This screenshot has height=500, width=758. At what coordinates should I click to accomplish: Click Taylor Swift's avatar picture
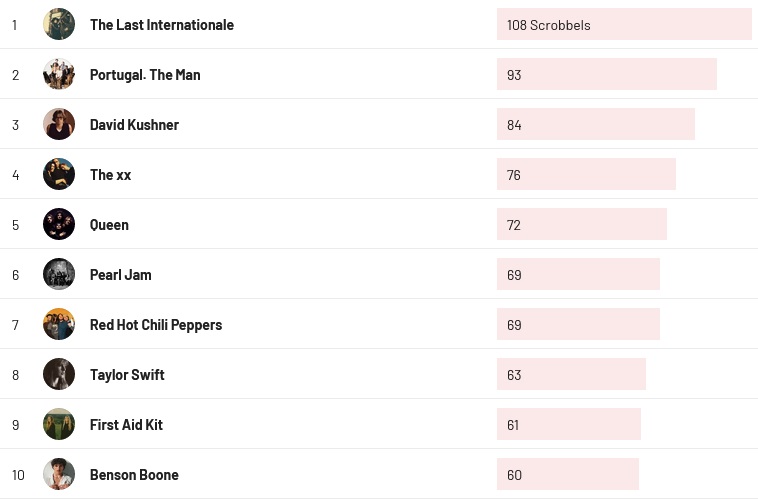tap(59, 374)
